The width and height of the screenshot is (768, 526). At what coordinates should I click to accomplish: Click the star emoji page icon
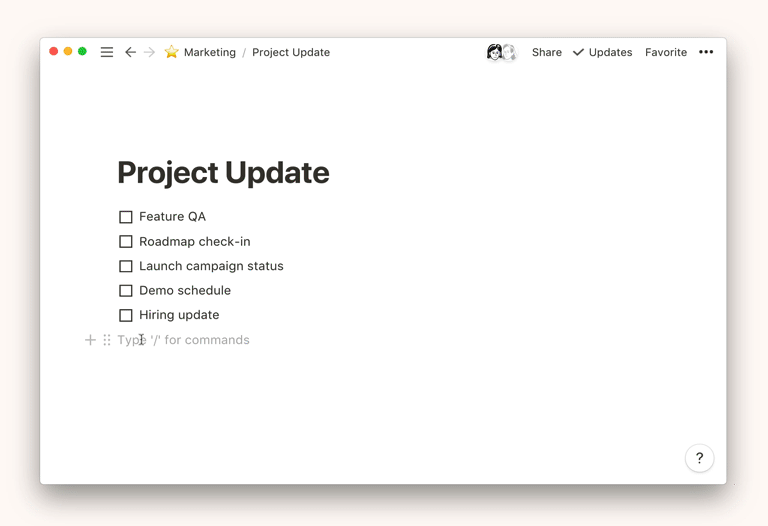[x=172, y=52]
